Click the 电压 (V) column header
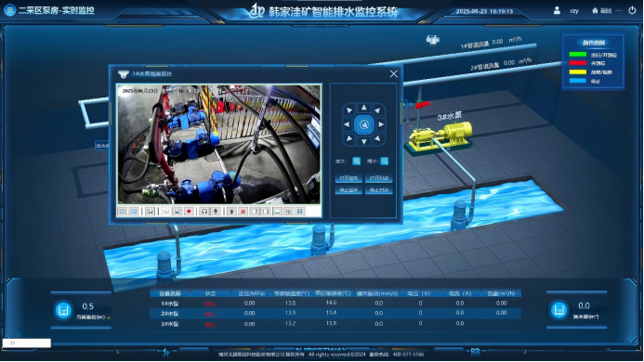644x362 pixels. pyautogui.click(x=418, y=293)
